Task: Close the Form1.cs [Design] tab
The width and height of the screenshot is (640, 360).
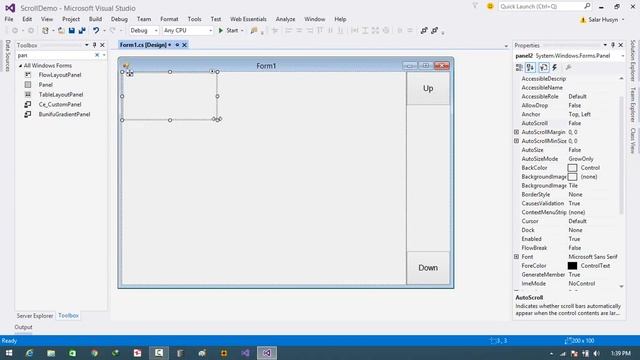Action: (184, 45)
